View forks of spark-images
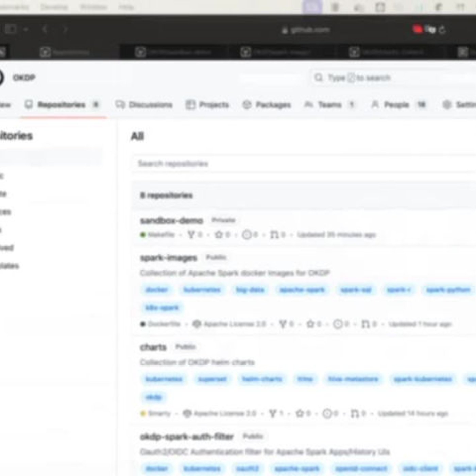Viewport: 476px width, 476px height. [x=286, y=324]
